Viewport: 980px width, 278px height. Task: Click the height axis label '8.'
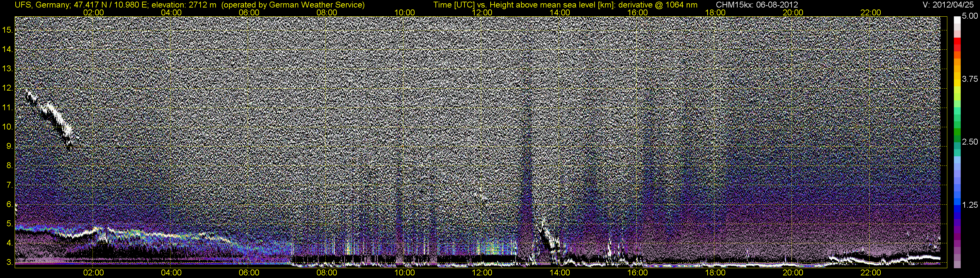(x=9, y=166)
